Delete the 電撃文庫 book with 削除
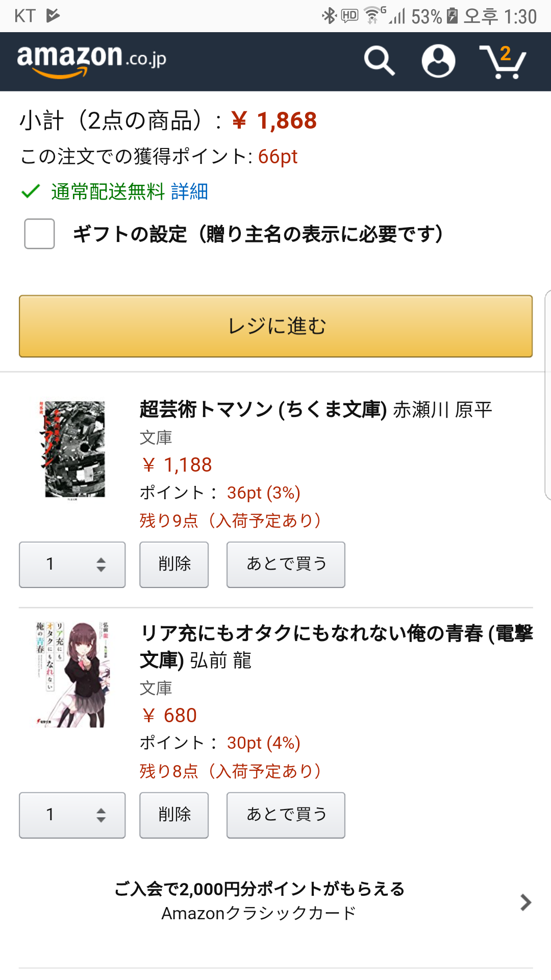551x980 pixels. tap(174, 815)
